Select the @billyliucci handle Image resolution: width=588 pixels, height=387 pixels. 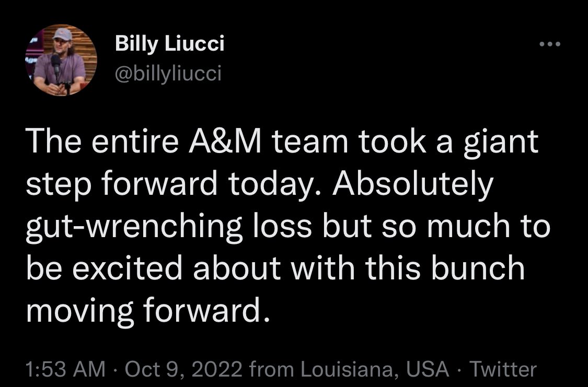(168, 73)
